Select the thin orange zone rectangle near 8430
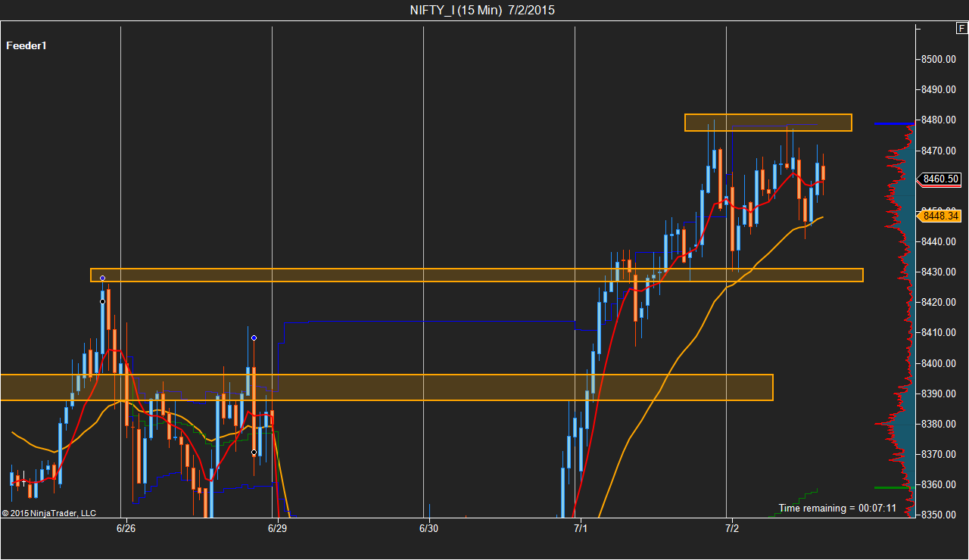The height and width of the screenshot is (560, 969). tap(477, 275)
